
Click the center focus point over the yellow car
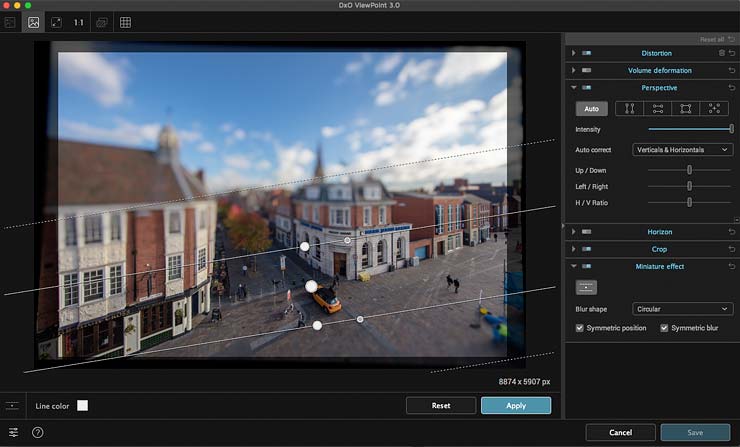pyautogui.click(x=311, y=286)
